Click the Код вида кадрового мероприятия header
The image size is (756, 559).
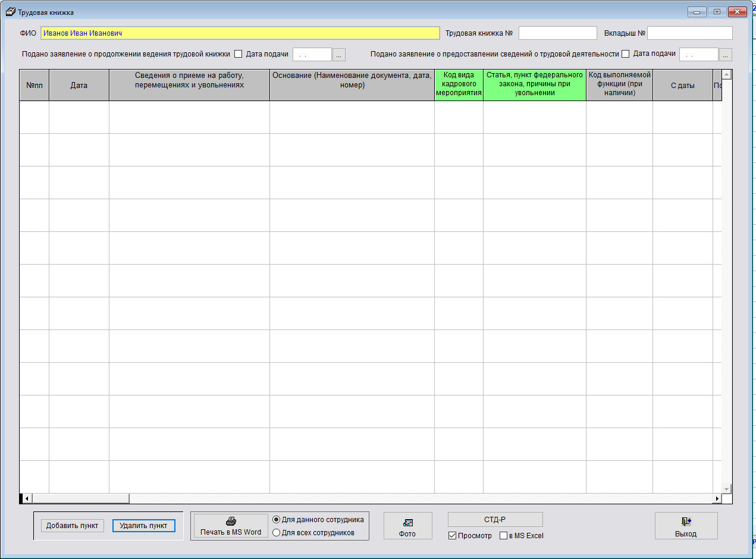(x=459, y=85)
